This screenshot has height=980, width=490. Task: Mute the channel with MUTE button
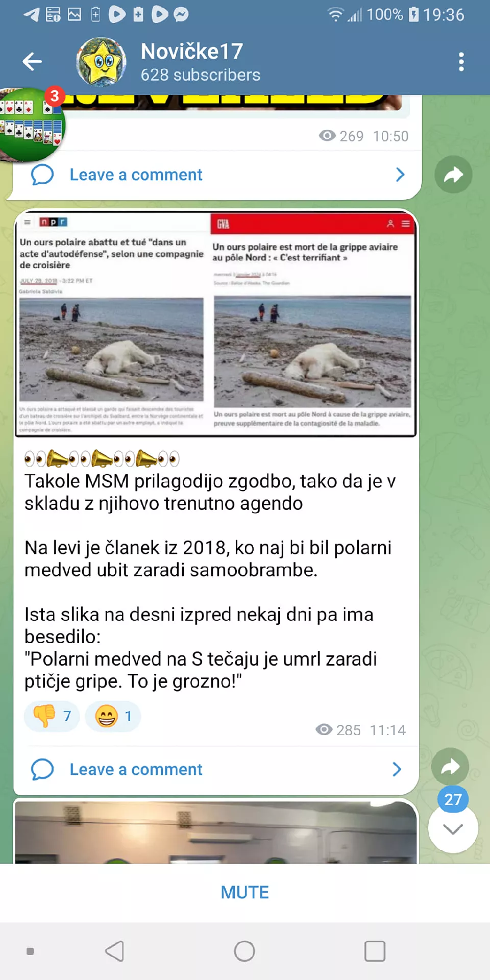[x=245, y=892]
